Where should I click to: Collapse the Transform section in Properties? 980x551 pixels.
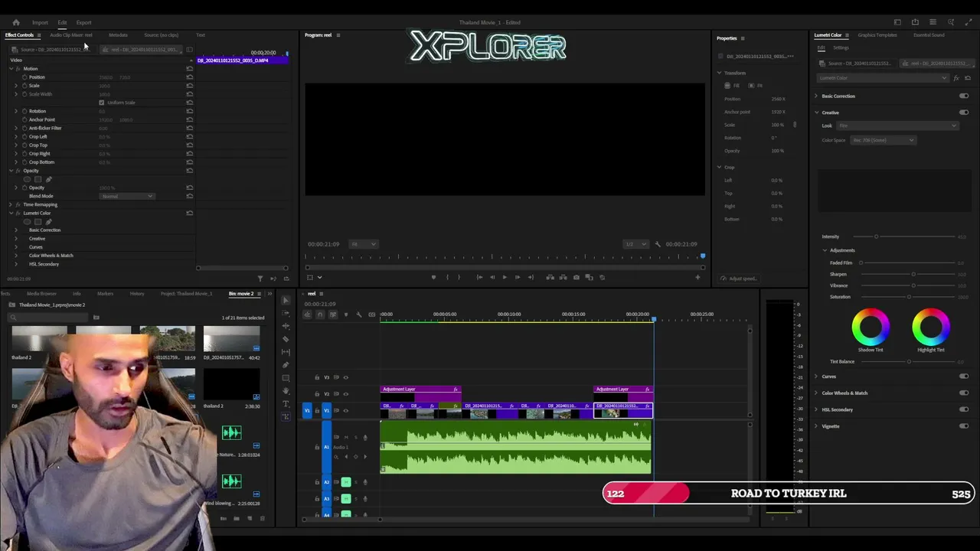point(719,73)
